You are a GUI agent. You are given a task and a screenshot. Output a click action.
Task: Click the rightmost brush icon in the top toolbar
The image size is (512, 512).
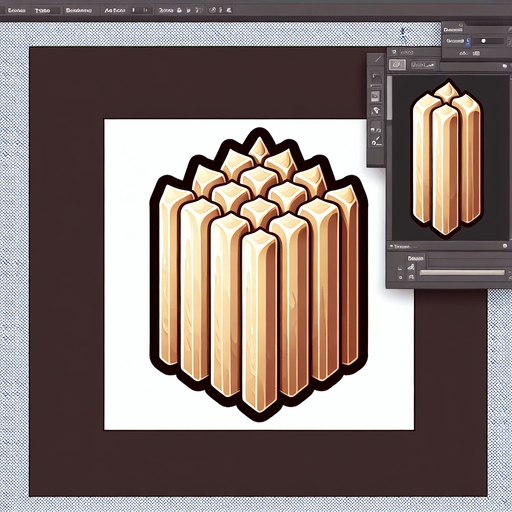(229, 10)
